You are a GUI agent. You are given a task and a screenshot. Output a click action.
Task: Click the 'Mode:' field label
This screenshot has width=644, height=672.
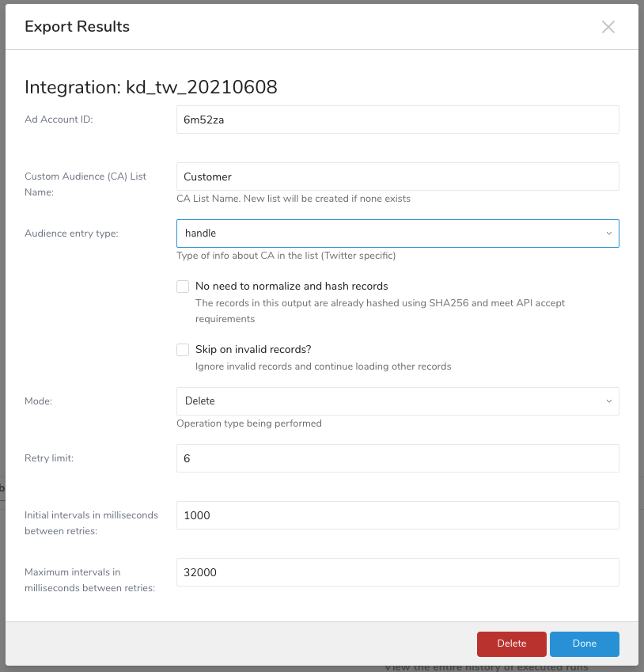[37, 401]
